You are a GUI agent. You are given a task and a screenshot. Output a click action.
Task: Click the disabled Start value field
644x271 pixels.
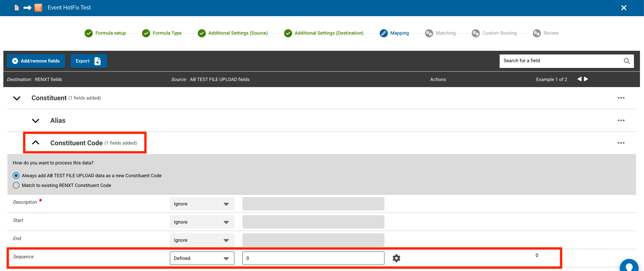coord(313,222)
